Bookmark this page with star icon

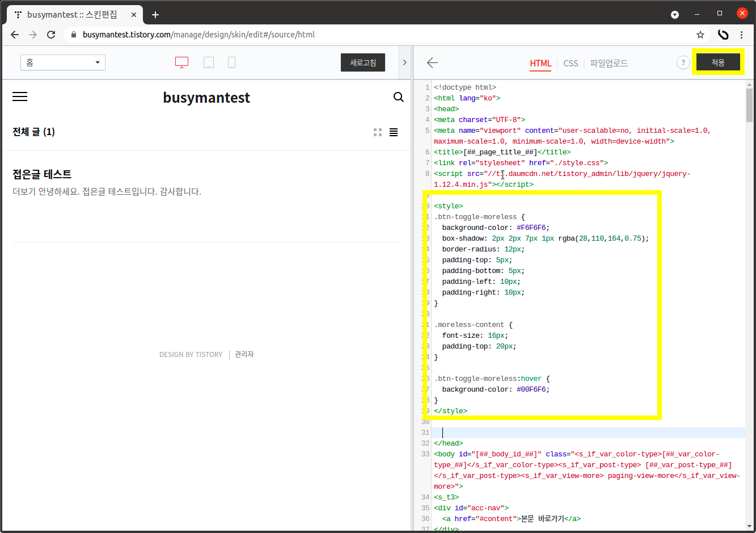point(700,35)
